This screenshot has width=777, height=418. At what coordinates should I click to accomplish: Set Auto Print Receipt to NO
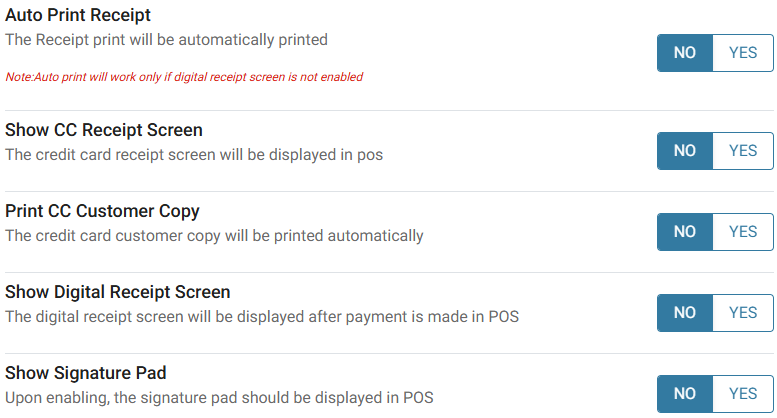685,53
